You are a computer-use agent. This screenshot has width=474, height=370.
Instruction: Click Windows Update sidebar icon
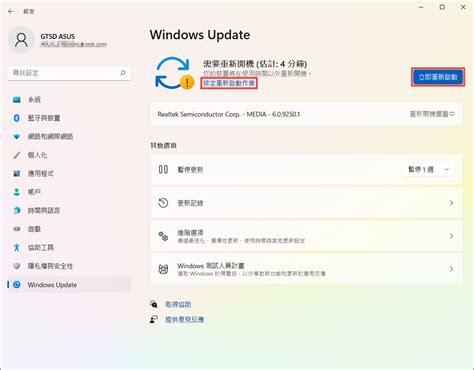coord(17,285)
